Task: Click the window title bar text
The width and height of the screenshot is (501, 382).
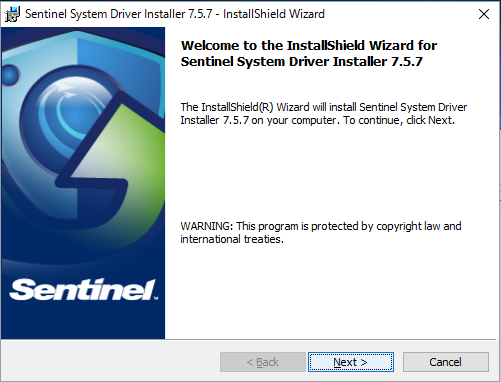Action: [175, 14]
